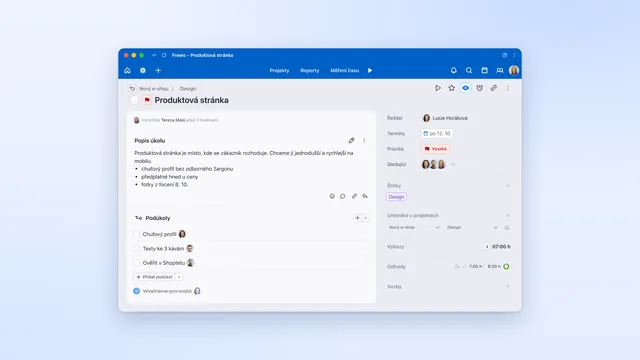Click the Ověřit v Shoptetu subtask assignee avatar
This screenshot has height=360, width=640.
(191, 262)
